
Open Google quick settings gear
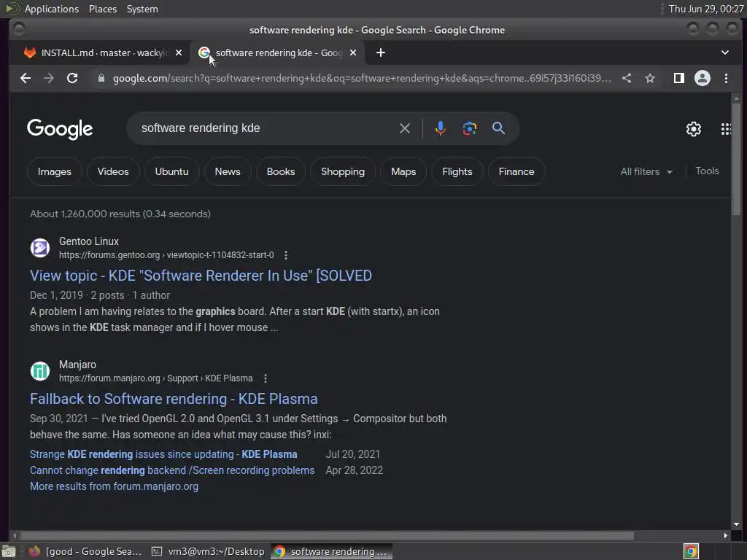tap(693, 129)
